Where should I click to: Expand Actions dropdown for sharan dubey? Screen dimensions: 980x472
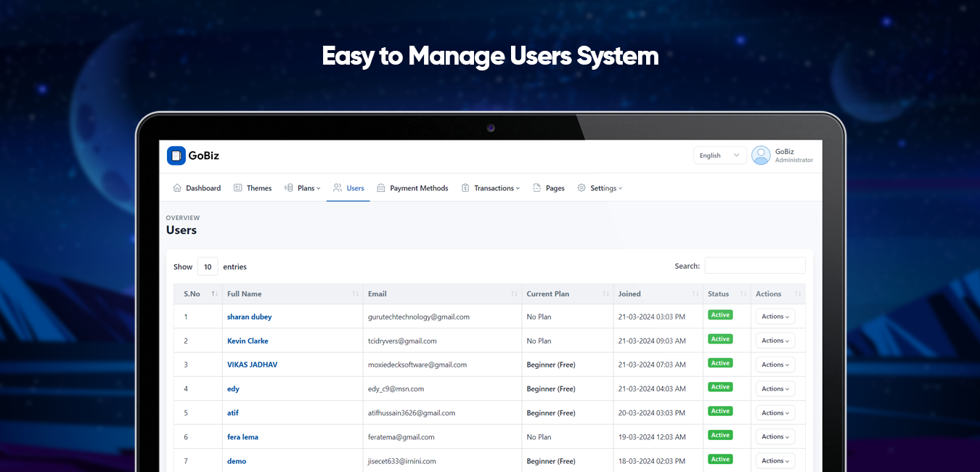(x=775, y=317)
